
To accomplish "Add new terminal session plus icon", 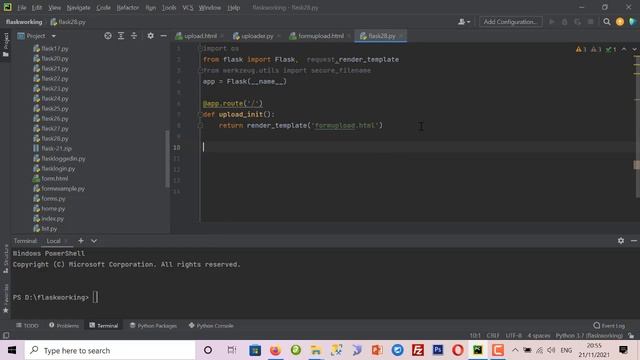I will click(81, 241).
